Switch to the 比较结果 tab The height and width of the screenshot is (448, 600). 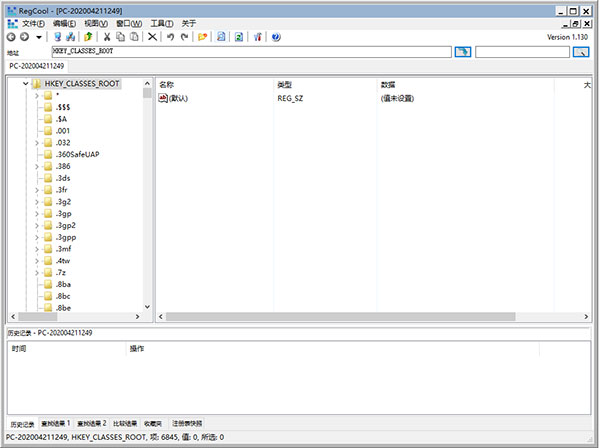[125, 424]
